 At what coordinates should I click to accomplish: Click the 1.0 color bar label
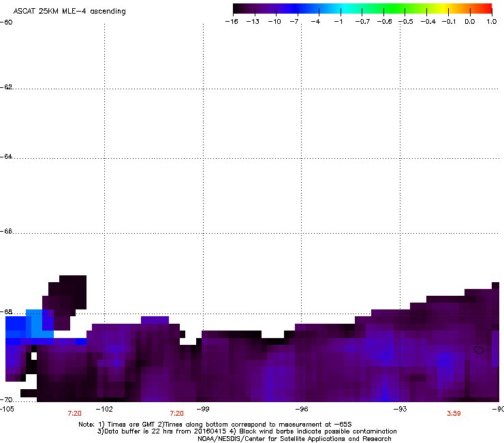click(492, 22)
